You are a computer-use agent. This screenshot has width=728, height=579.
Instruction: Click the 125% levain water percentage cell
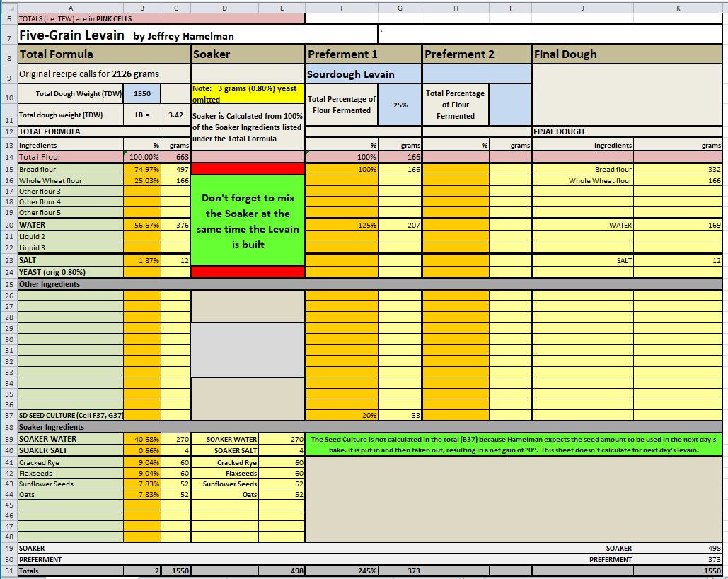(x=342, y=225)
